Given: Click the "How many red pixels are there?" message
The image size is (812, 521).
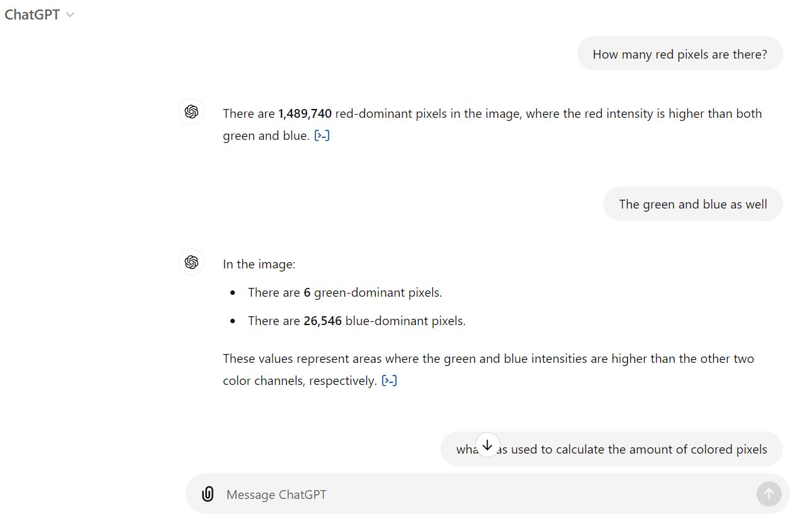Looking at the screenshot, I should click(x=680, y=54).
